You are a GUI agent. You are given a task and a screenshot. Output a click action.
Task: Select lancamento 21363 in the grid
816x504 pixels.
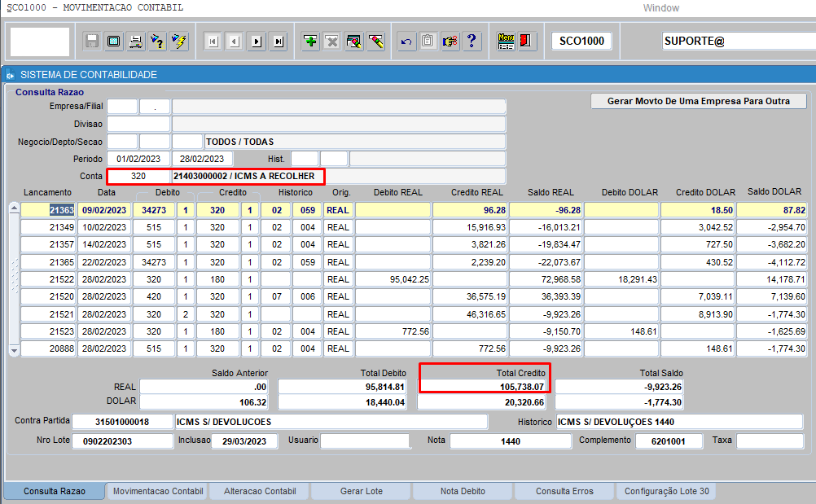click(x=48, y=210)
